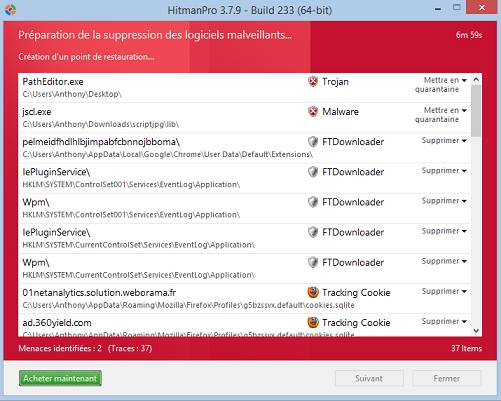Click the threat list scrollbar thumb
Viewport: 501px width, 401px height.
coord(476,111)
